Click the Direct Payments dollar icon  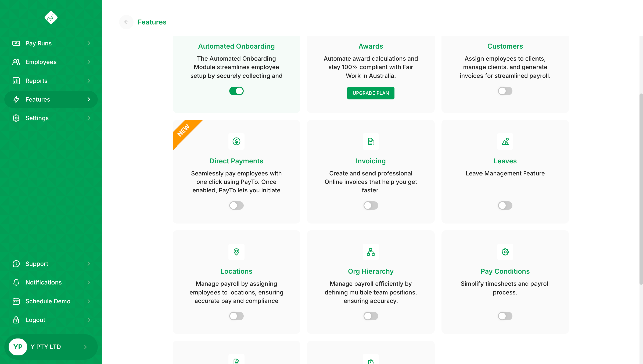click(236, 141)
